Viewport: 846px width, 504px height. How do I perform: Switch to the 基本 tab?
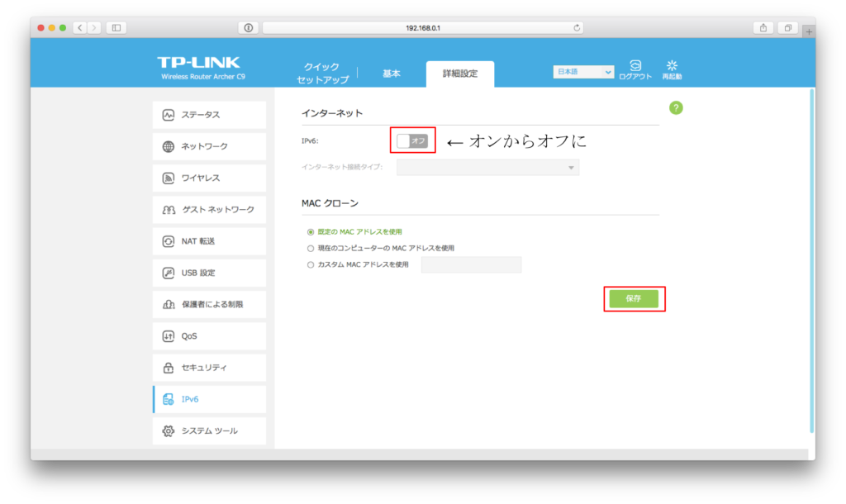tap(392, 74)
